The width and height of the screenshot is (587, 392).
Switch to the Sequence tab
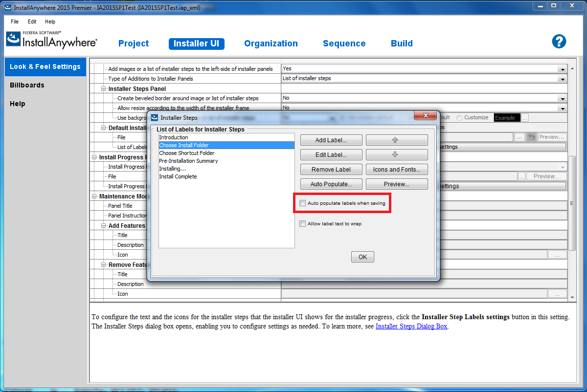[x=344, y=44]
